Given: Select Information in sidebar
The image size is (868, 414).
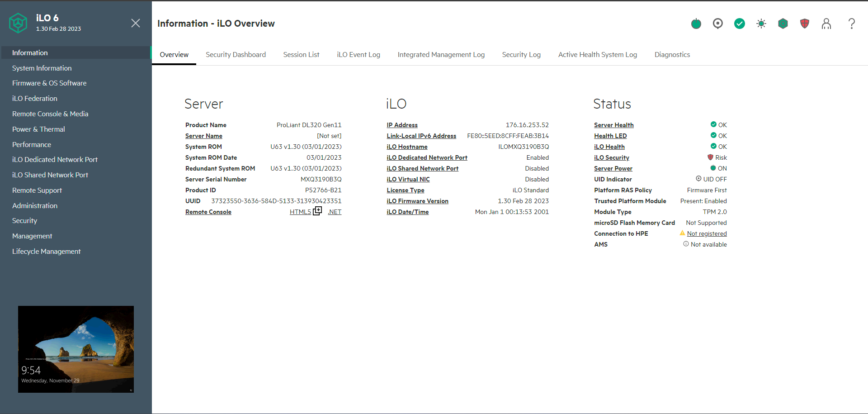Looking at the screenshot, I should pyautogui.click(x=76, y=52).
